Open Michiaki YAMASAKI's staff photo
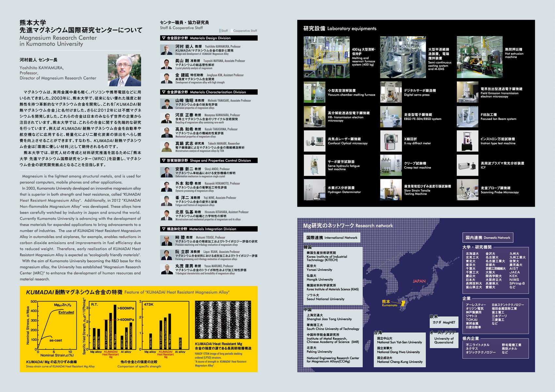Screen dimensions: 555x392 (x=166, y=104)
